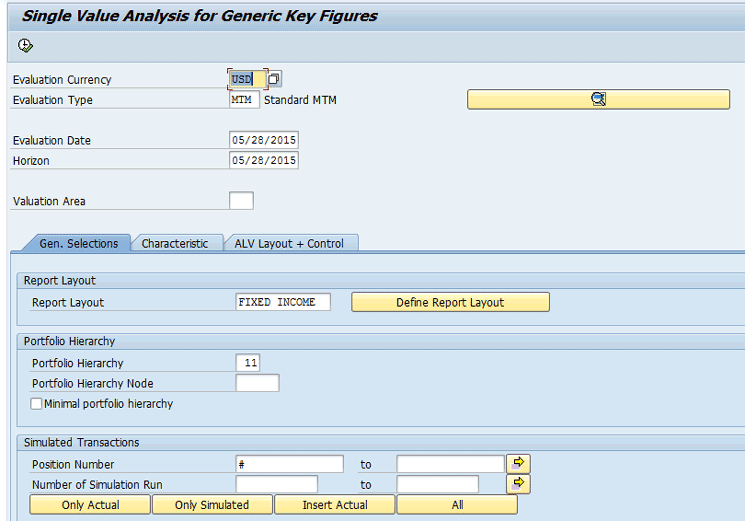Select the Gen. Selections tab
745x521 pixels.
78,243
